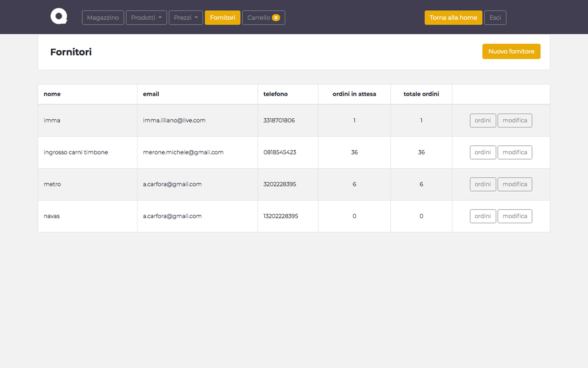The image size is (588, 368).
Task: Click email merone.michele@gmail.com
Action: pyautogui.click(x=183, y=152)
